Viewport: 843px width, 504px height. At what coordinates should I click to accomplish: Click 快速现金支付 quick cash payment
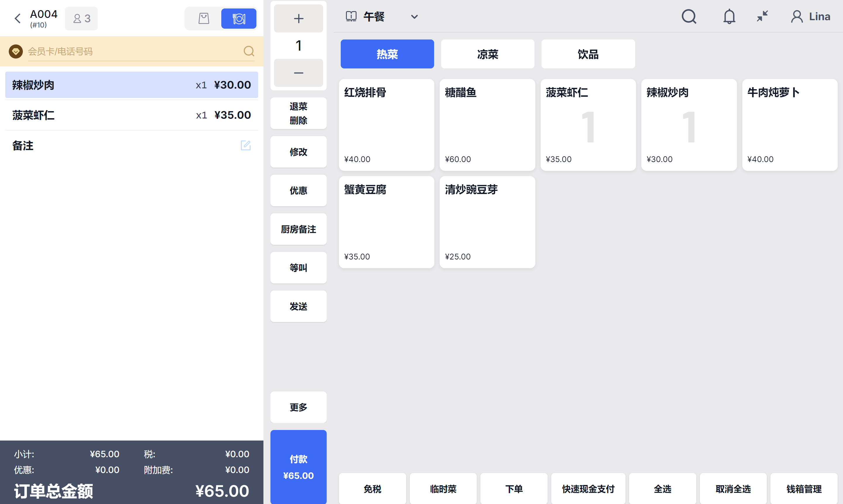[x=588, y=489]
